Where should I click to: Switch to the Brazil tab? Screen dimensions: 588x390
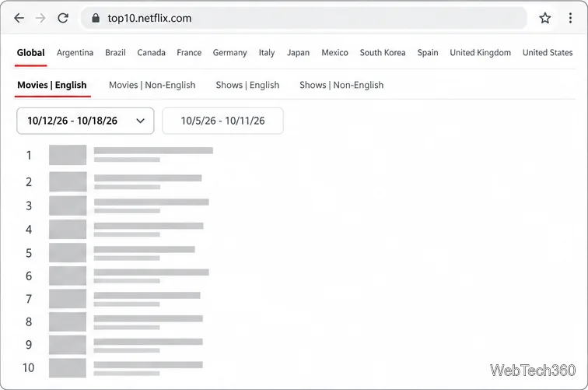(x=115, y=53)
